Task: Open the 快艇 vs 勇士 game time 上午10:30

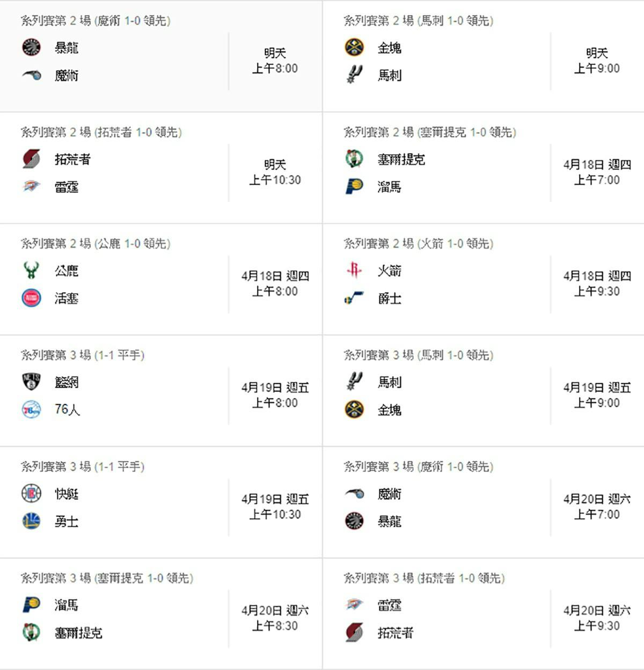Action: point(275,514)
